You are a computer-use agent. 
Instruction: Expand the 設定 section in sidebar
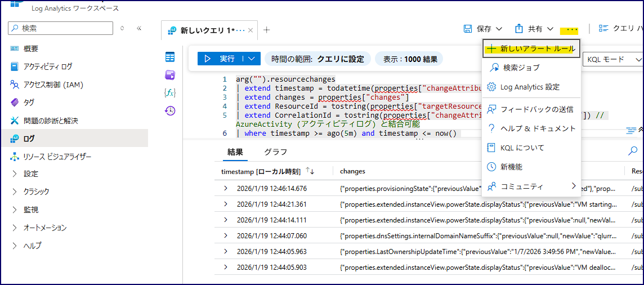tap(15, 174)
